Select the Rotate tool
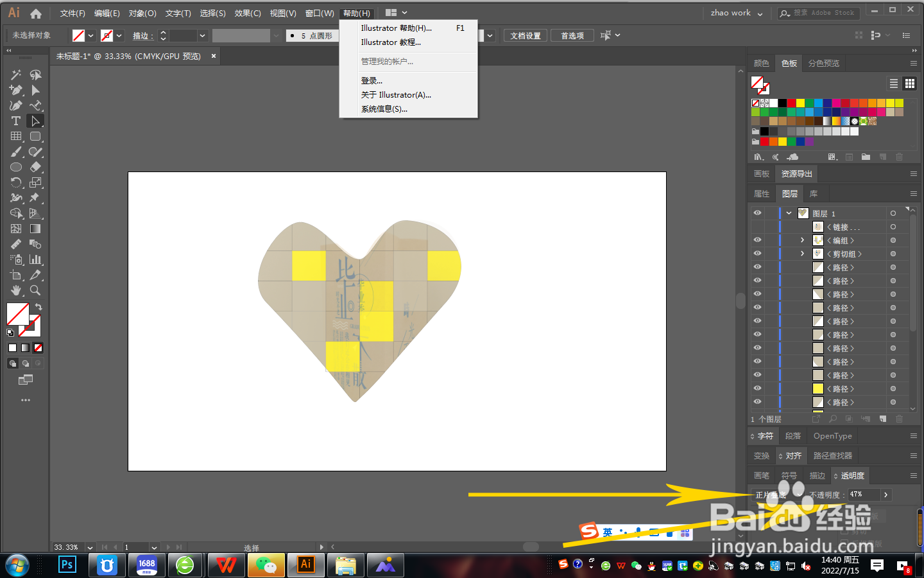The width and height of the screenshot is (924, 578). point(16,182)
